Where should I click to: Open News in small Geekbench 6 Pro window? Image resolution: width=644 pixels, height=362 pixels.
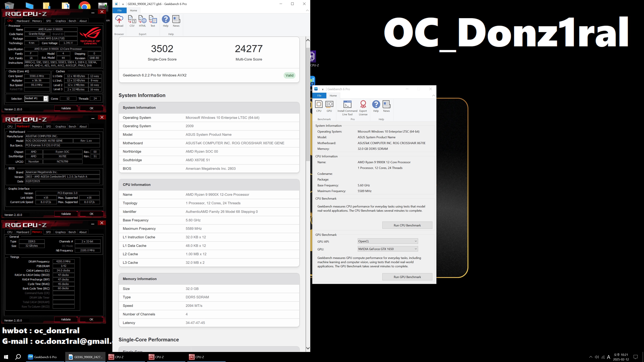[x=387, y=106]
